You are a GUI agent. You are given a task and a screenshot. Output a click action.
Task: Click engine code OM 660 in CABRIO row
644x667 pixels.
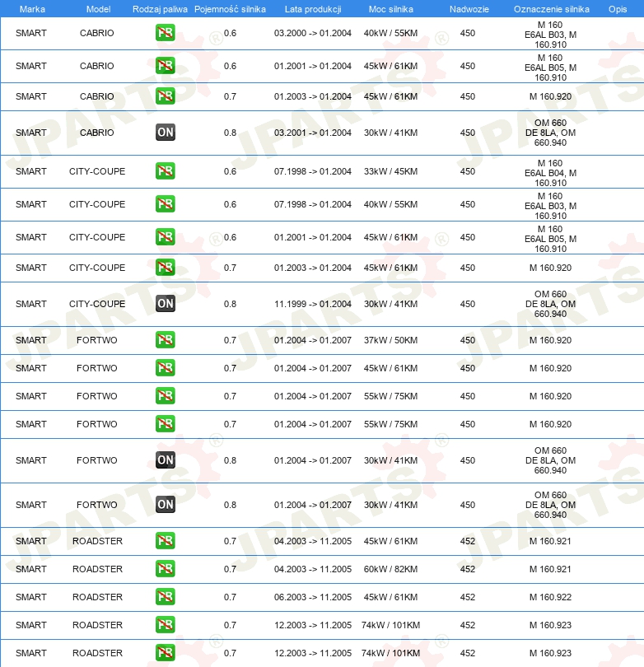point(550,133)
